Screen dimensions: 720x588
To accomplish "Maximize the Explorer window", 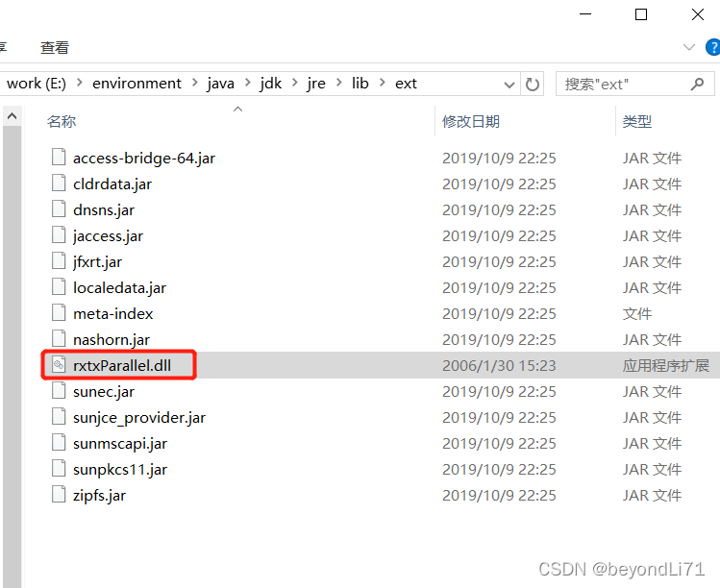I will pos(641,14).
